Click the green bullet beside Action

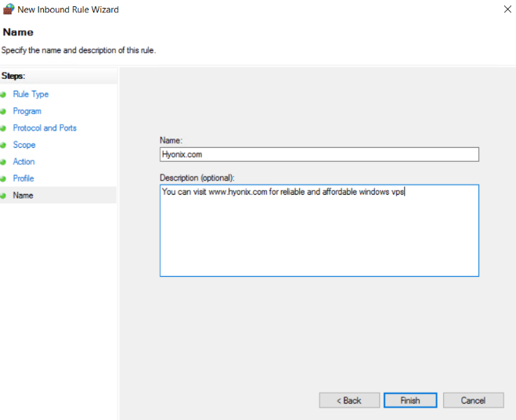coord(3,162)
